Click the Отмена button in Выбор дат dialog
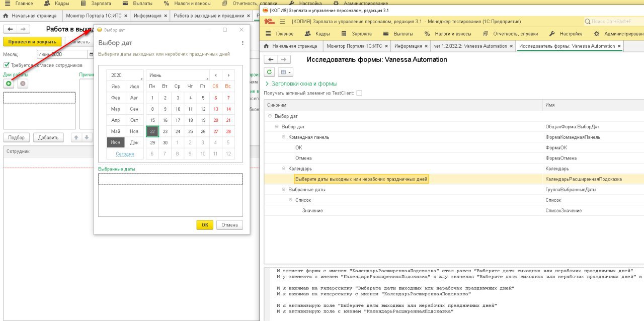The width and height of the screenshot is (644, 321). tap(229, 225)
